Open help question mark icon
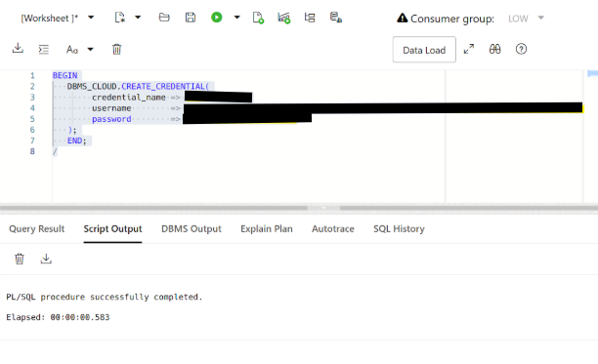The image size is (598, 364). click(521, 49)
